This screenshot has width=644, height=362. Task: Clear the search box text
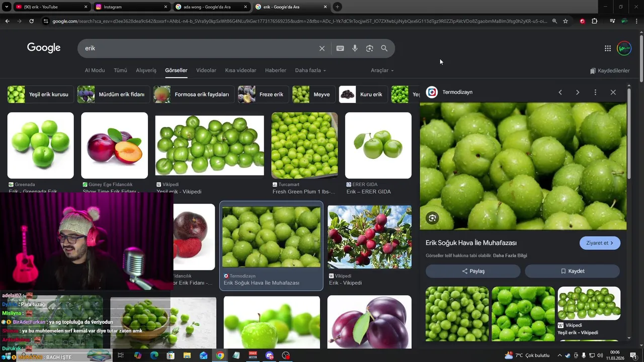(322, 48)
